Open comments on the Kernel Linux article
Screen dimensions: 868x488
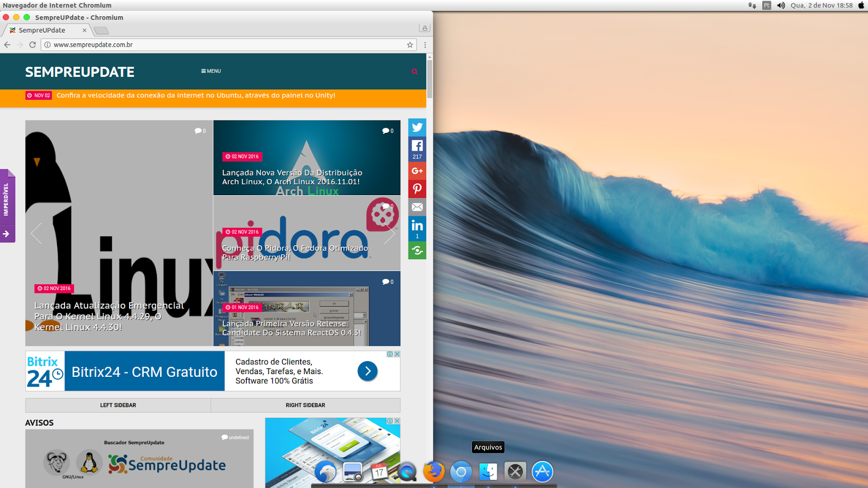200,131
